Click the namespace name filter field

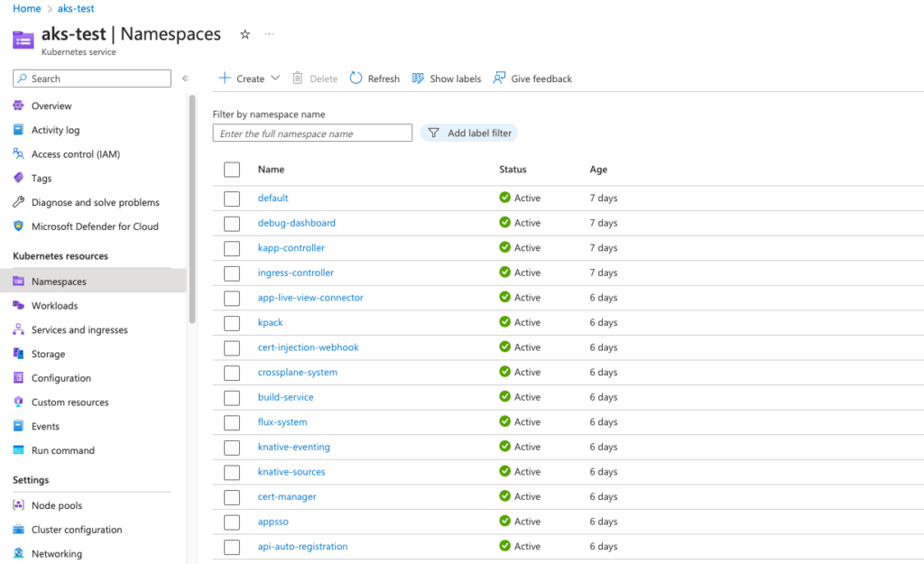click(311, 133)
